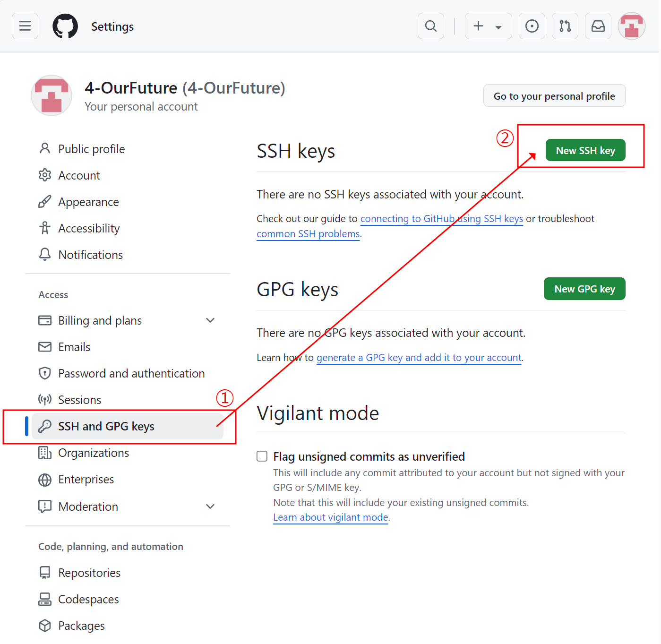
Task: Click the Password shield icon
Action: [x=45, y=373]
